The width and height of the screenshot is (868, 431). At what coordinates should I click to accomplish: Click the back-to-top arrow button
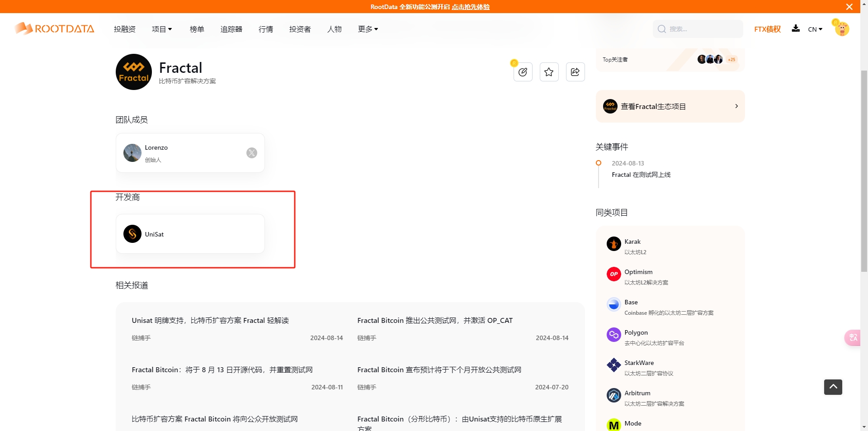(833, 387)
